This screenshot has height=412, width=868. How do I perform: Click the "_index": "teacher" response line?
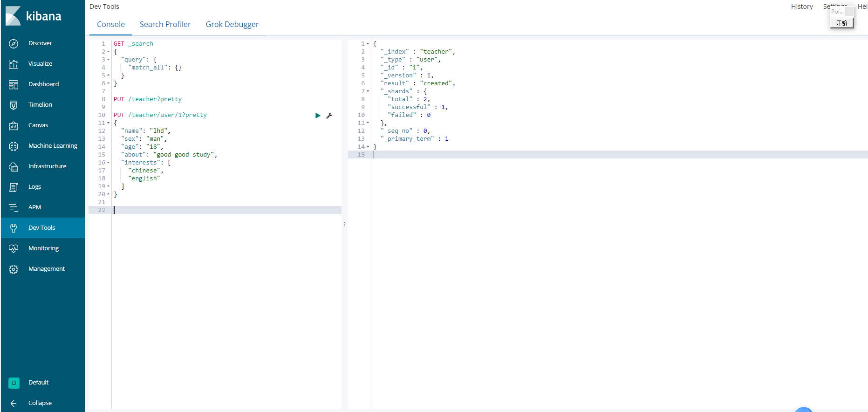click(418, 52)
